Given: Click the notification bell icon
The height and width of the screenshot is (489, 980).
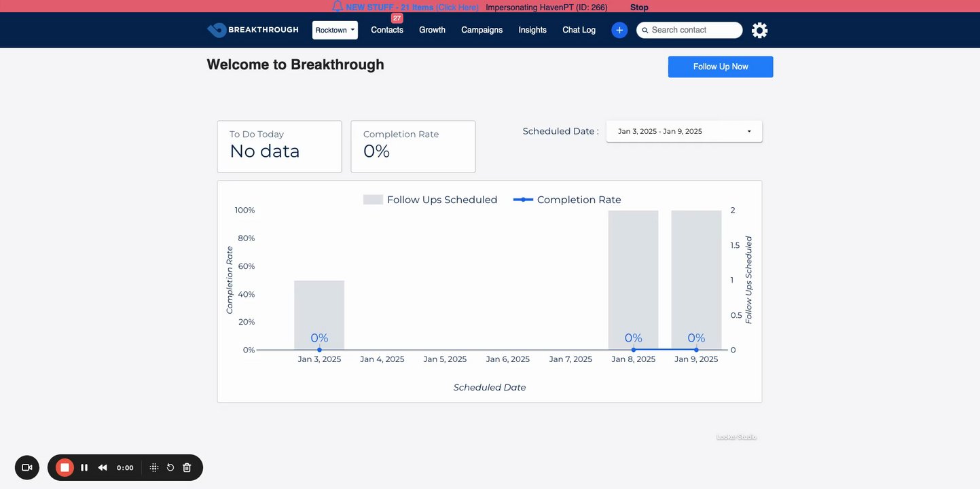Looking at the screenshot, I should tap(338, 7).
